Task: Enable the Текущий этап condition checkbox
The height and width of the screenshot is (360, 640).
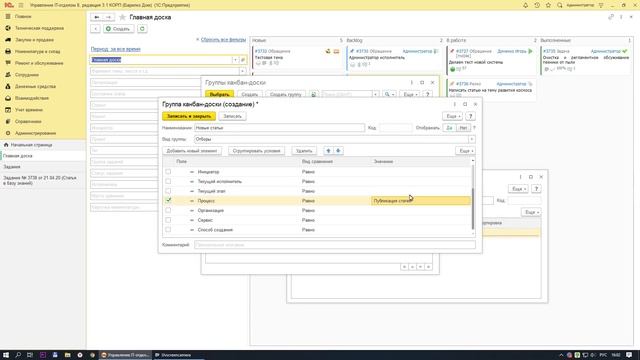Action: coord(168,191)
